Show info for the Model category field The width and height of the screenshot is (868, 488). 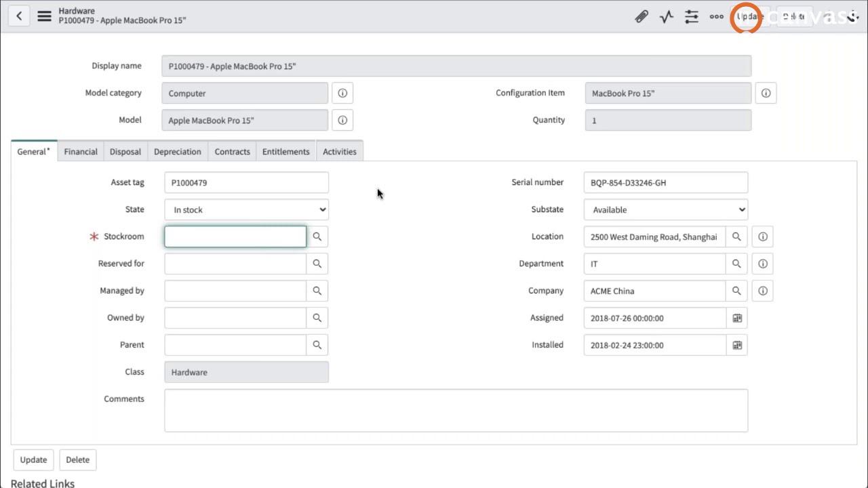(x=342, y=93)
